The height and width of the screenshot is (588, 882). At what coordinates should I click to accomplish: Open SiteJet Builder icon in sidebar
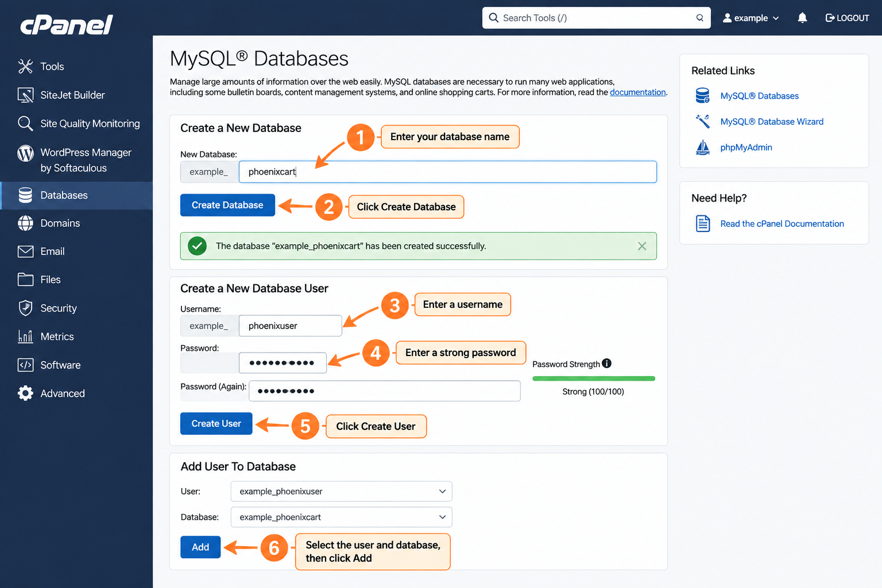pos(25,95)
